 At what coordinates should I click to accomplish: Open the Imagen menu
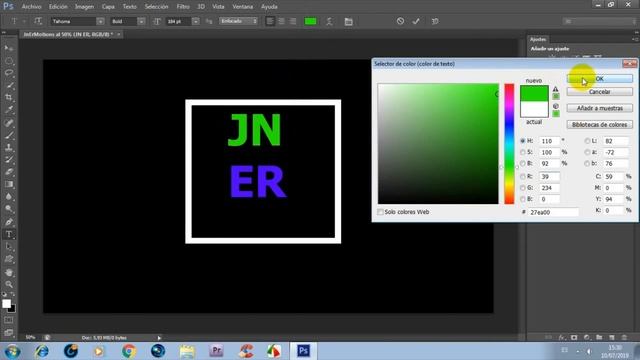pyautogui.click(x=84, y=7)
